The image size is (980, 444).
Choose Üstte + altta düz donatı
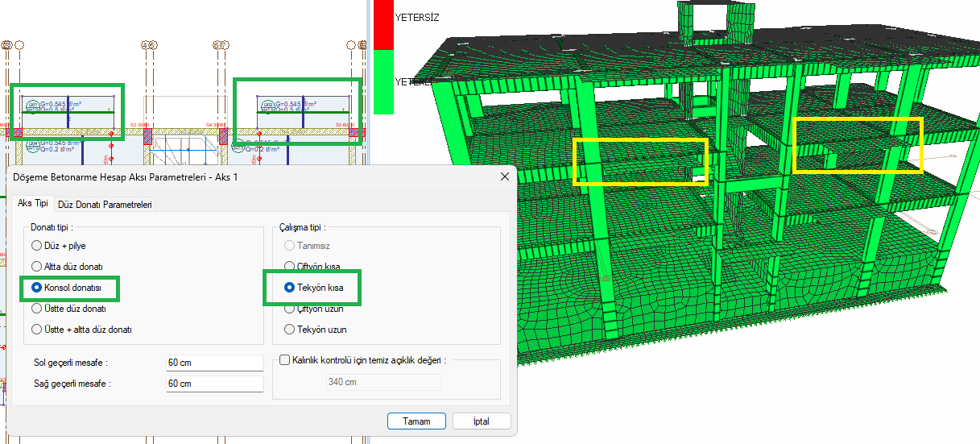click(36, 329)
